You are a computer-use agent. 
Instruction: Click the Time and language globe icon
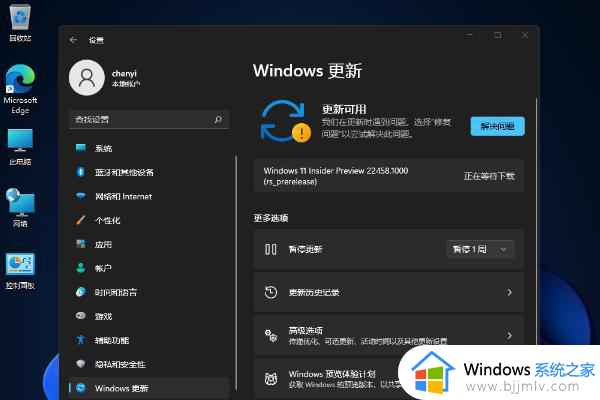[81, 292]
